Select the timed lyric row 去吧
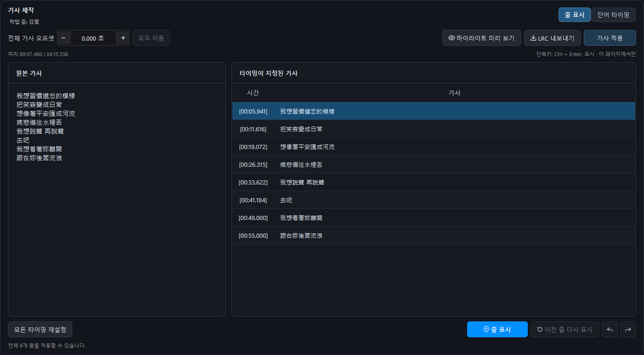The image size is (644, 355). (434, 200)
